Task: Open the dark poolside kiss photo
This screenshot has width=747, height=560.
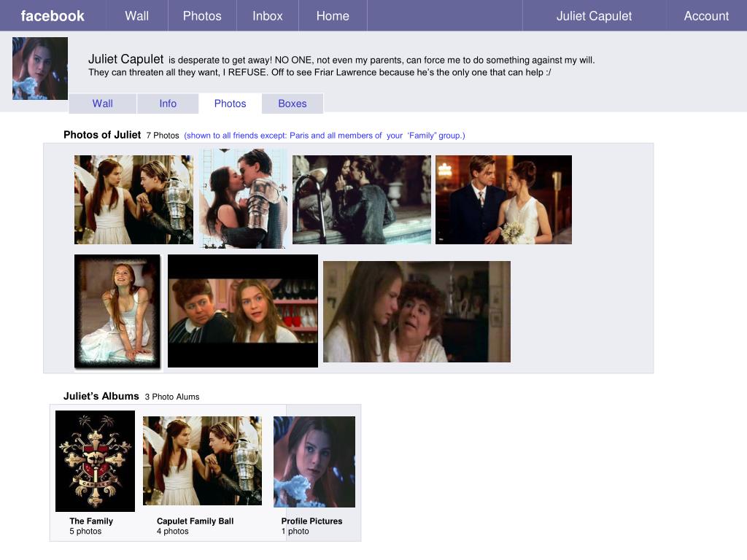Action: pyautogui.click(x=362, y=200)
